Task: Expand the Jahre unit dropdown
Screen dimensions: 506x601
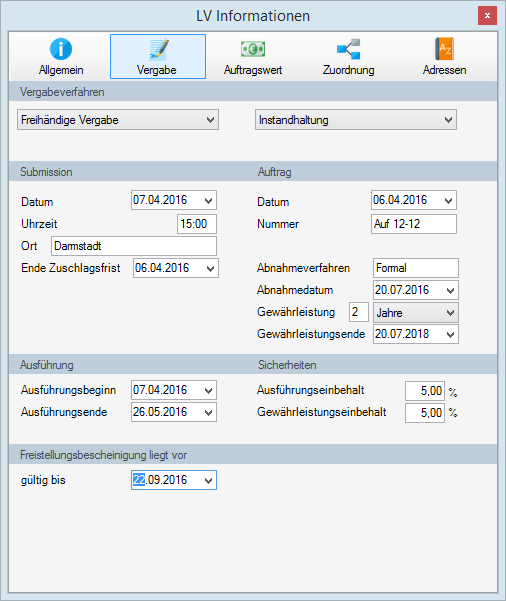Action: click(450, 313)
